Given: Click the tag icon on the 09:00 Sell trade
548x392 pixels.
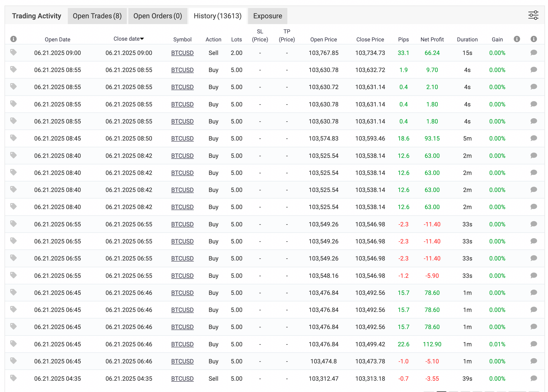Looking at the screenshot, I should (x=14, y=52).
